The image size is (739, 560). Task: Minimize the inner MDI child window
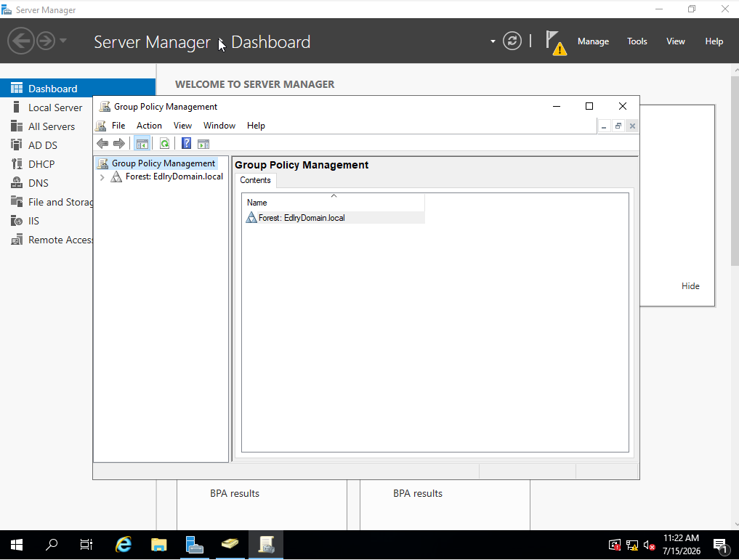(x=604, y=126)
